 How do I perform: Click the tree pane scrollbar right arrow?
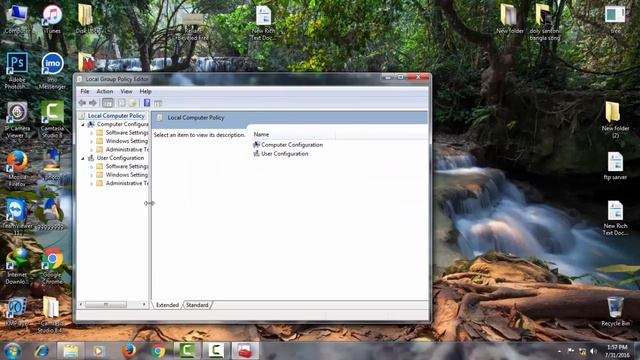(144, 304)
